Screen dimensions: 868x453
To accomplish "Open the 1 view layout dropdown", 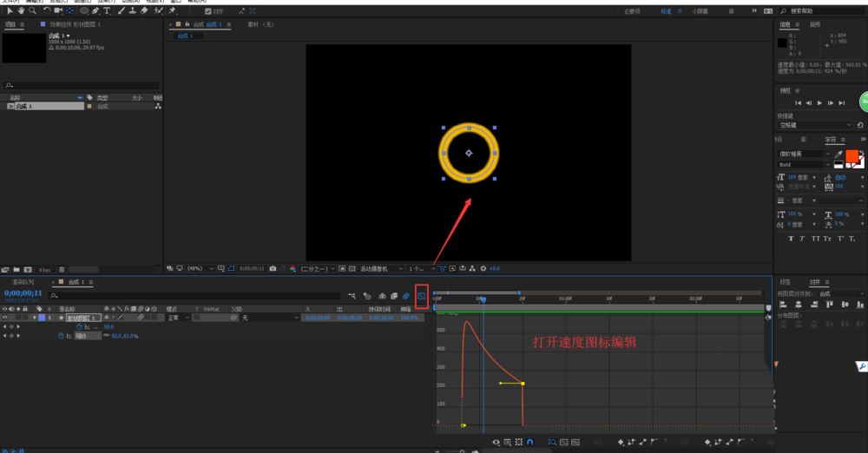I will pyautogui.click(x=422, y=268).
